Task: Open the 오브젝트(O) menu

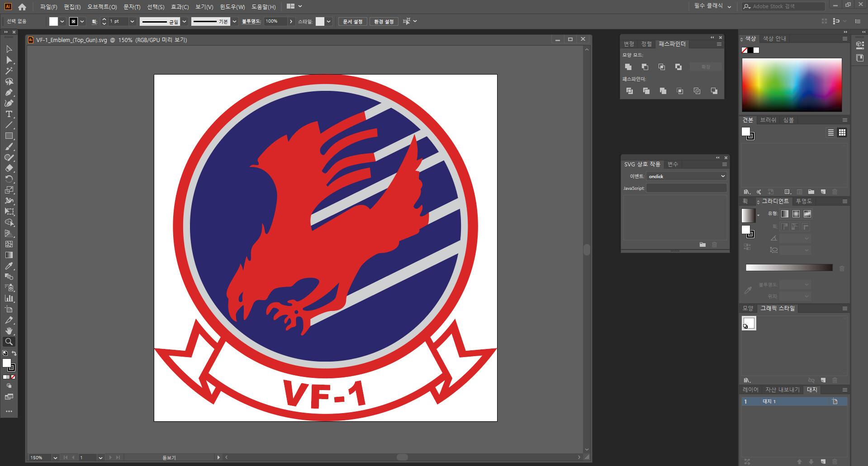Action: click(x=102, y=7)
